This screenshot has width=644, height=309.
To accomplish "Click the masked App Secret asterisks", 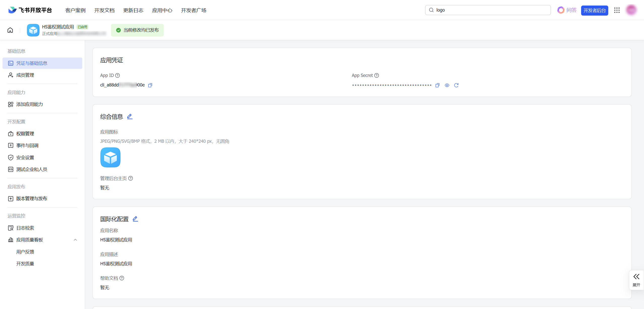I will point(392,85).
